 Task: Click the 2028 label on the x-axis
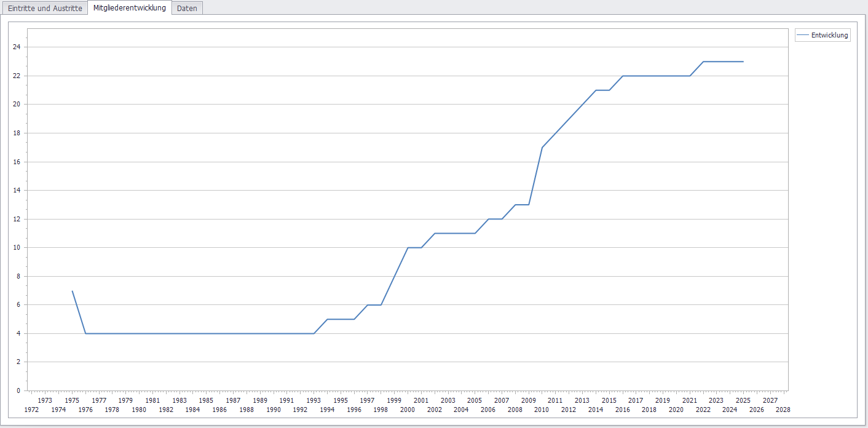pyautogui.click(x=783, y=410)
